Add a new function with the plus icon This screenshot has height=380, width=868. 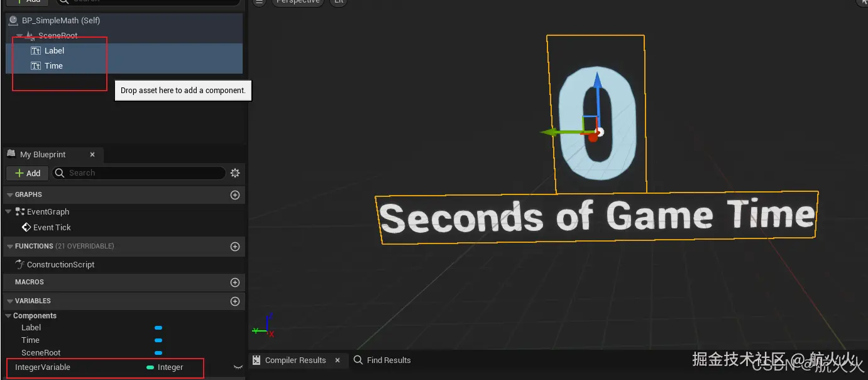[x=235, y=247]
